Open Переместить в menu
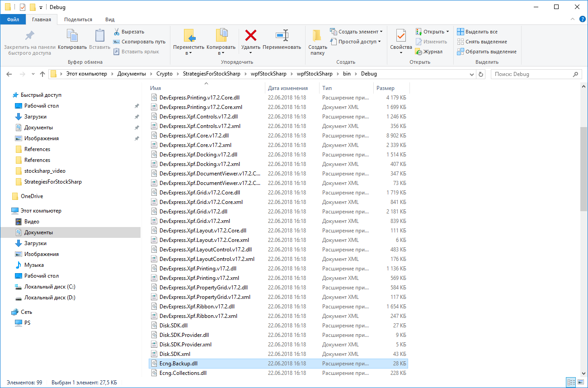588x388 pixels. 188,42
